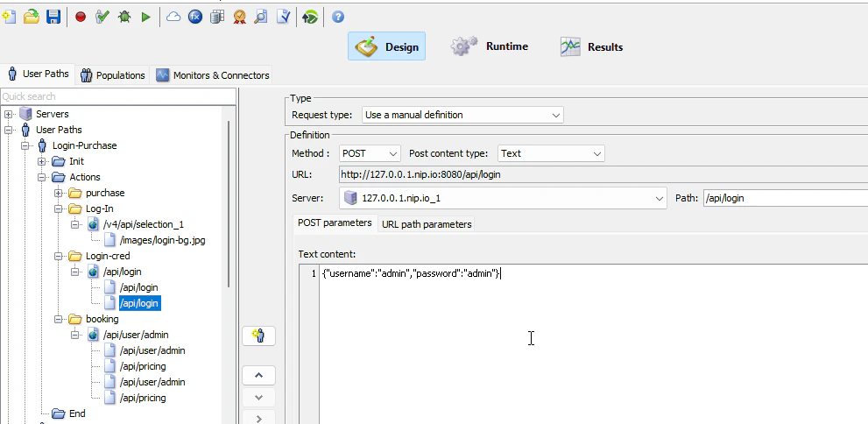Click the magnifier search document icon
Screen dimensions: 868x424
point(261,18)
